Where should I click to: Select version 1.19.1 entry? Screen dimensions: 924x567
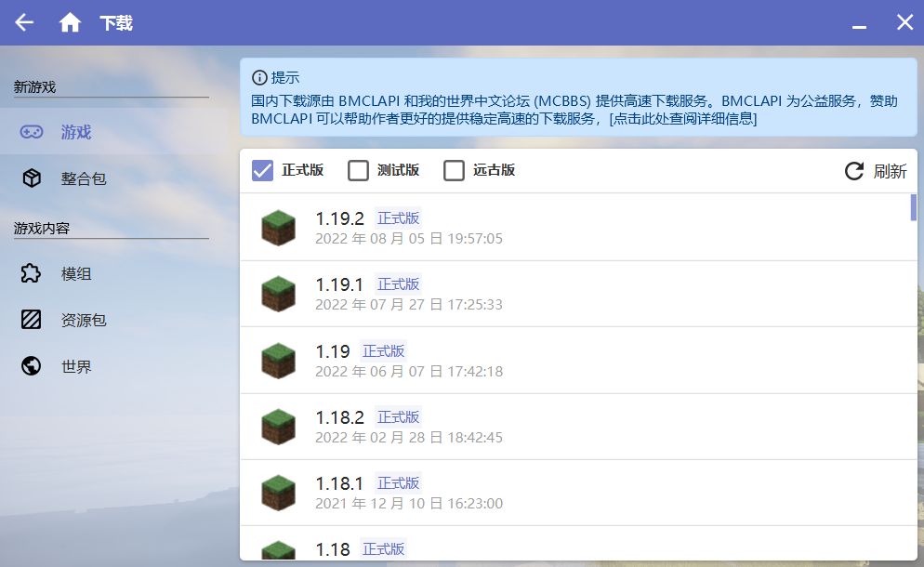point(575,294)
